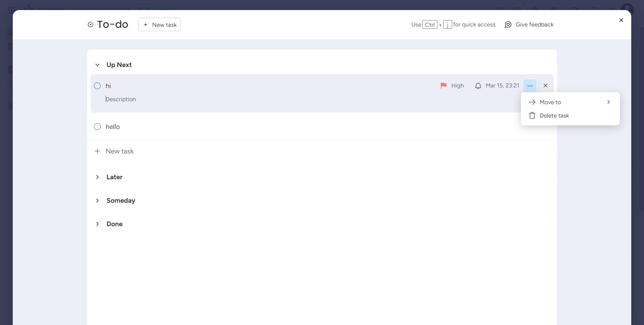Click the High priority flag icon

pos(443,85)
